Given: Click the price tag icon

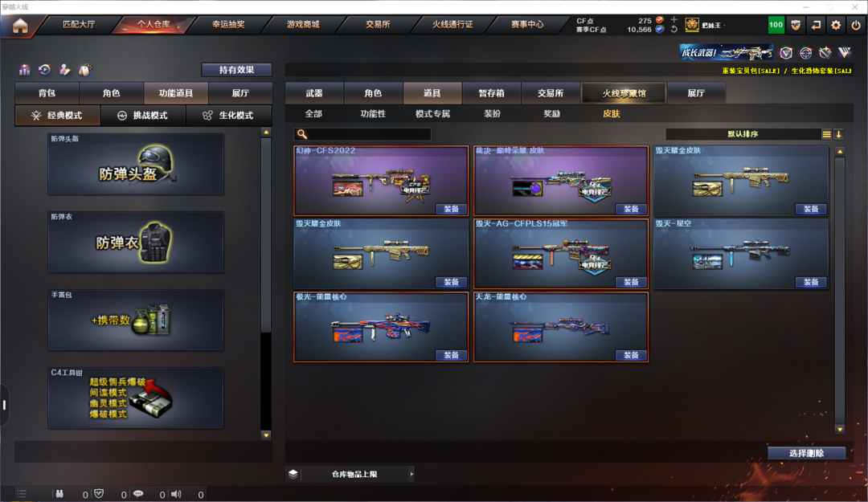Looking at the screenshot, I should (x=84, y=70).
